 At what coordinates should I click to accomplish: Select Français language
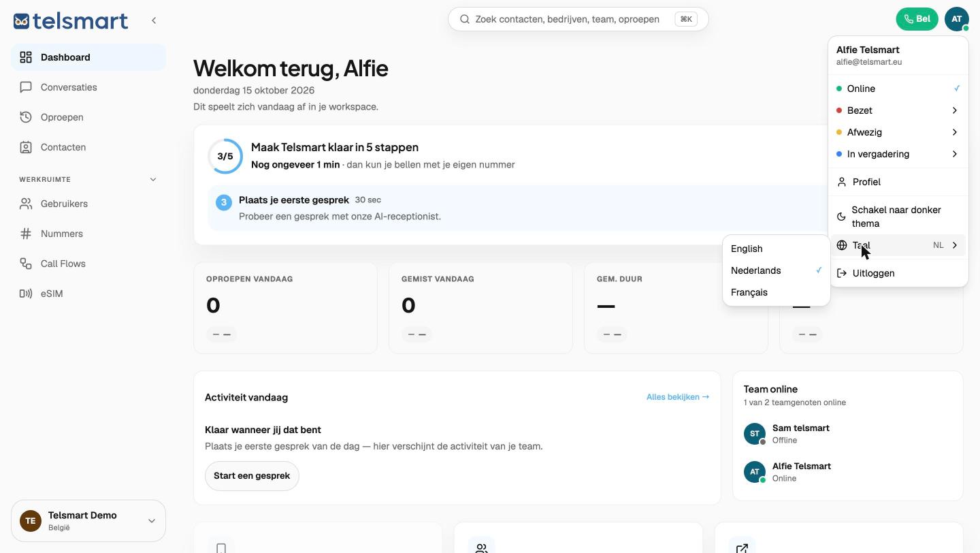777,292
